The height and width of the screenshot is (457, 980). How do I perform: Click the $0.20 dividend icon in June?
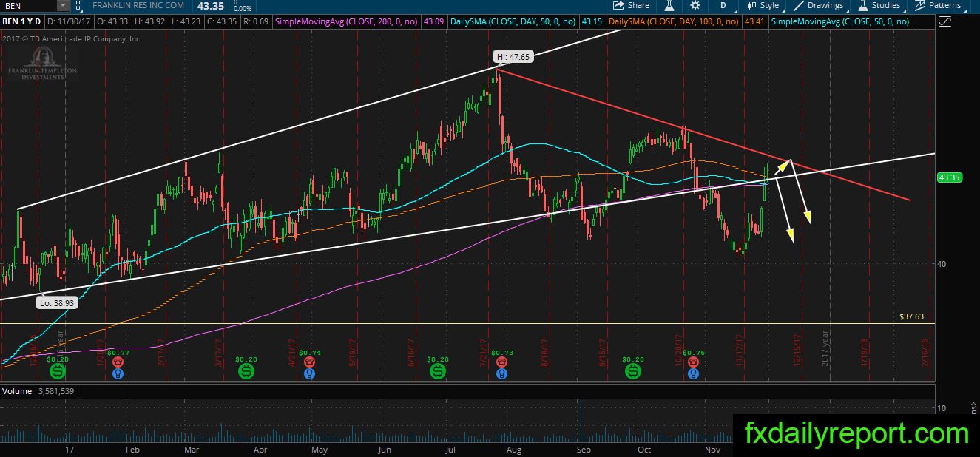(437, 370)
